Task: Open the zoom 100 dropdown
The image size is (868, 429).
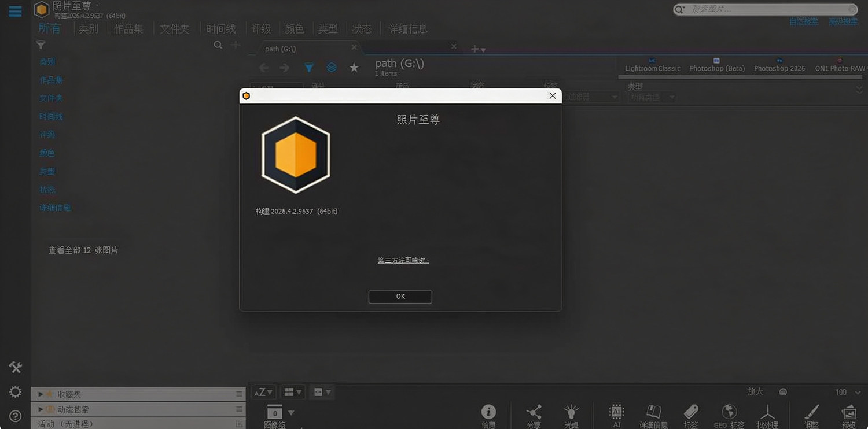Action: click(x=859, y=392)
